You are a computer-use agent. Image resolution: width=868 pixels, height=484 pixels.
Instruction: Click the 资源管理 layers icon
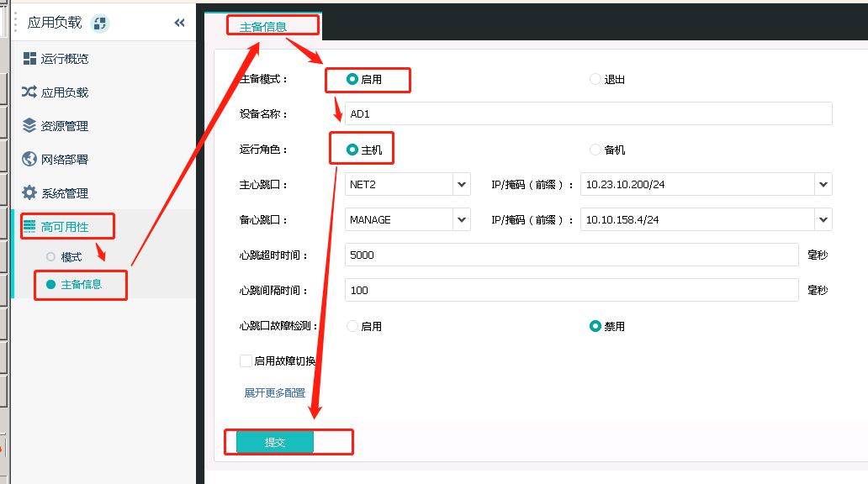point(29,125)
